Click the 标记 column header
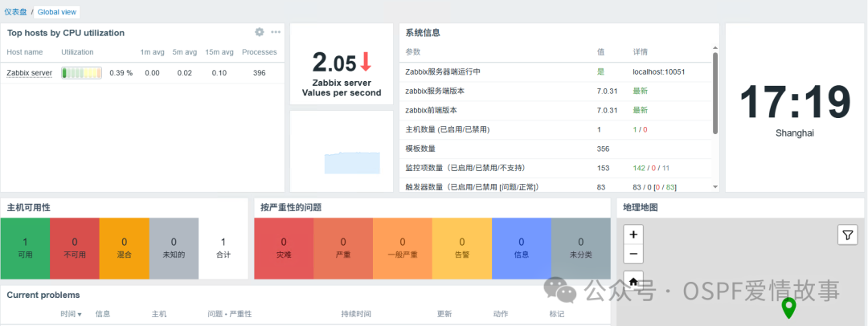Viewport: 868px width, 326px height. click(x=557, y=314)
